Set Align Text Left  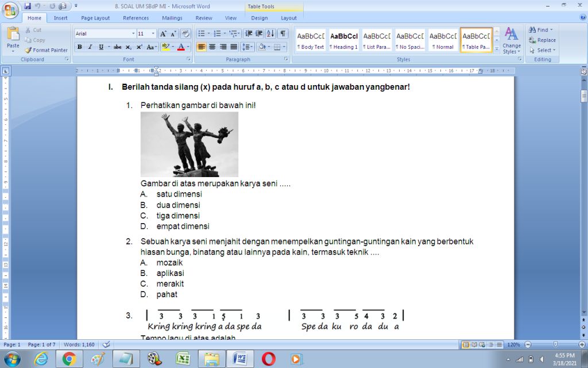(x=202, y=47)
